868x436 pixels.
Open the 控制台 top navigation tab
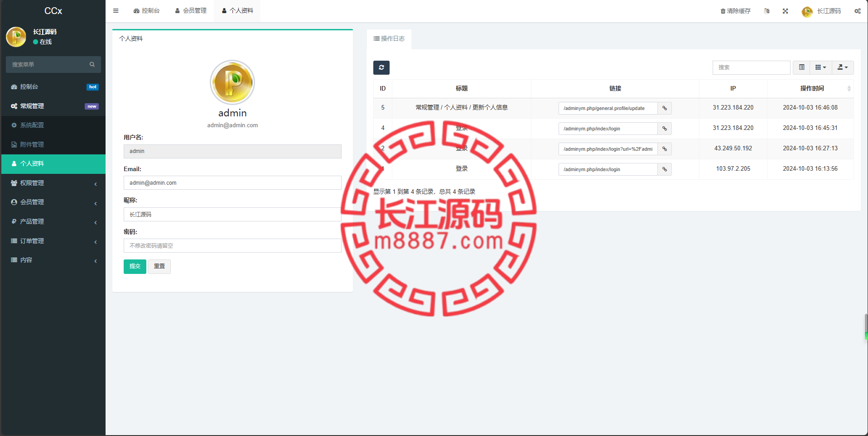click(146, 10)
